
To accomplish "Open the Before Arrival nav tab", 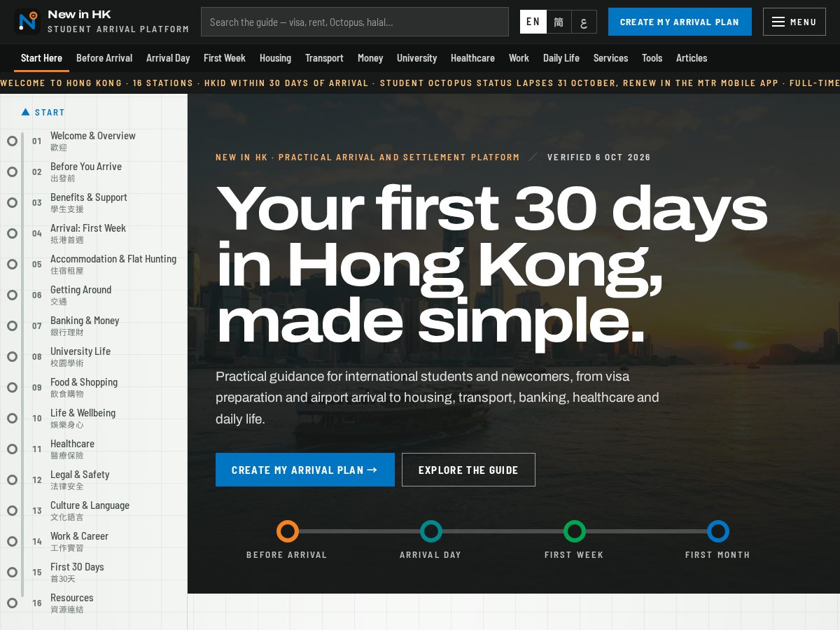I will [104, 58].
